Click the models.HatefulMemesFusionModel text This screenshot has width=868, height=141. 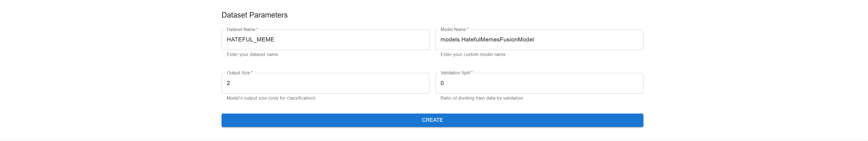(x=487, y=40)
